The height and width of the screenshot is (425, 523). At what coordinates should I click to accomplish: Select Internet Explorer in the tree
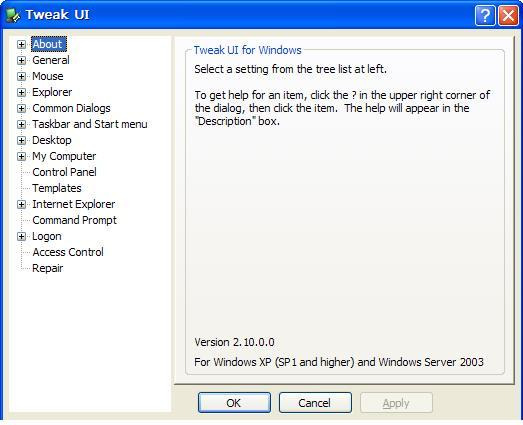pyautogui.click(x=74, y=204)
